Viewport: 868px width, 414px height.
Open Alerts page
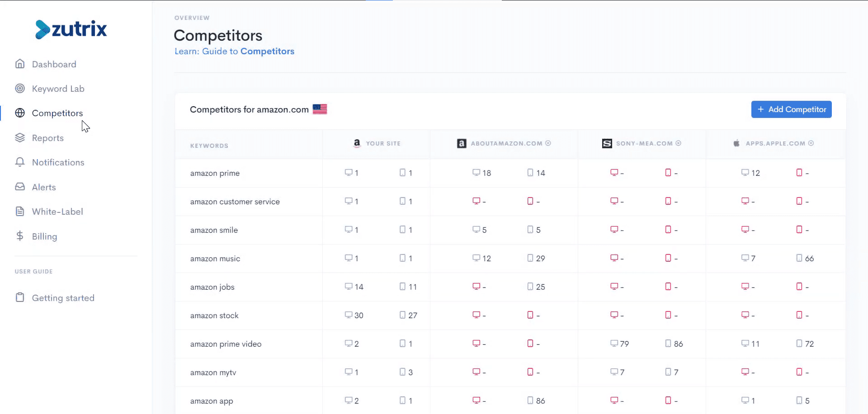(44, 187)
